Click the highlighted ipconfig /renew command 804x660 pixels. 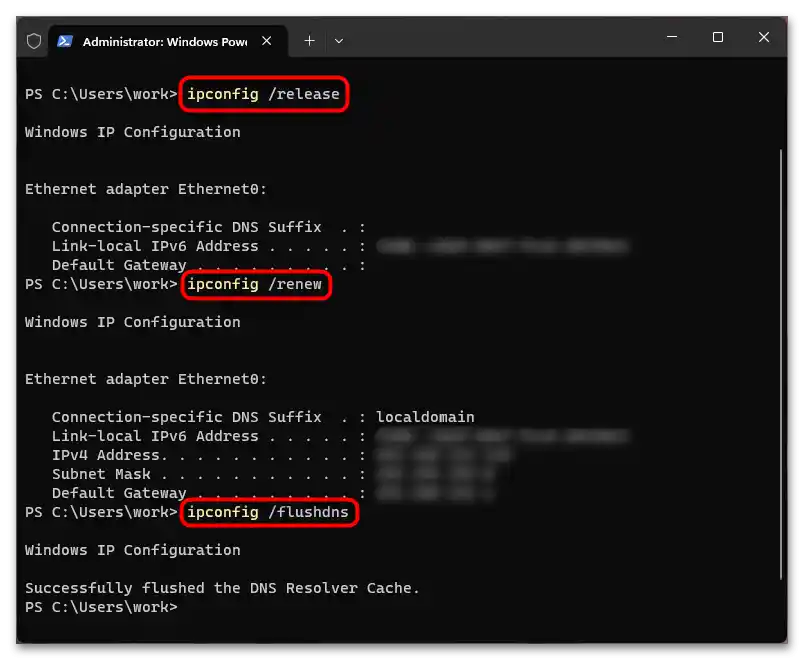[x=256, y=284]
